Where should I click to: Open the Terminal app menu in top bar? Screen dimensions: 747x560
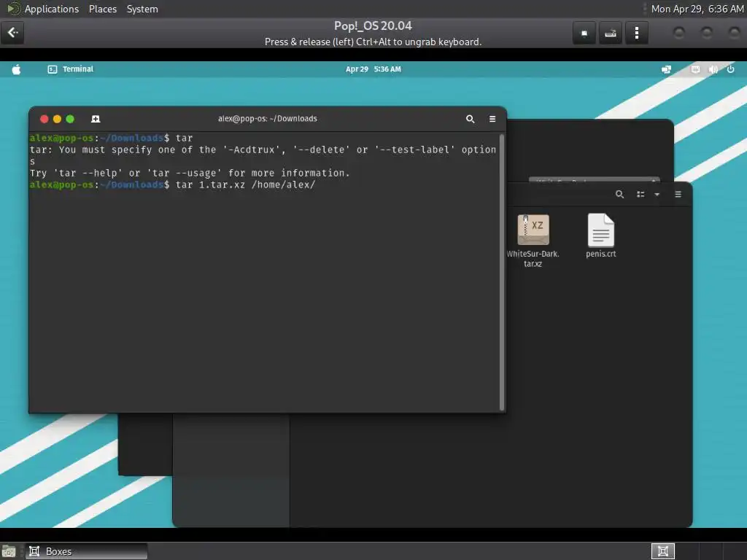tap(71, 69)
